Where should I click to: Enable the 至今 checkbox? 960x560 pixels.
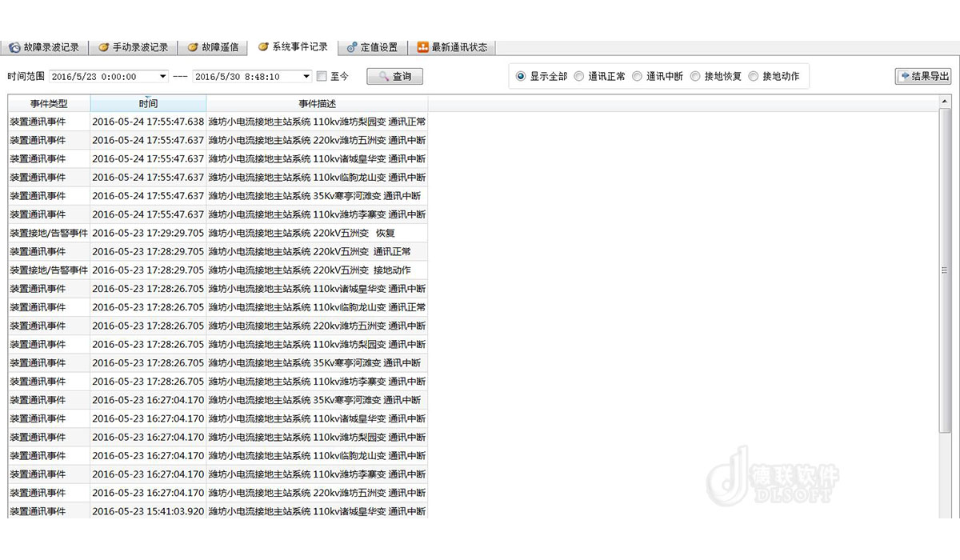(x=322, y=77)
